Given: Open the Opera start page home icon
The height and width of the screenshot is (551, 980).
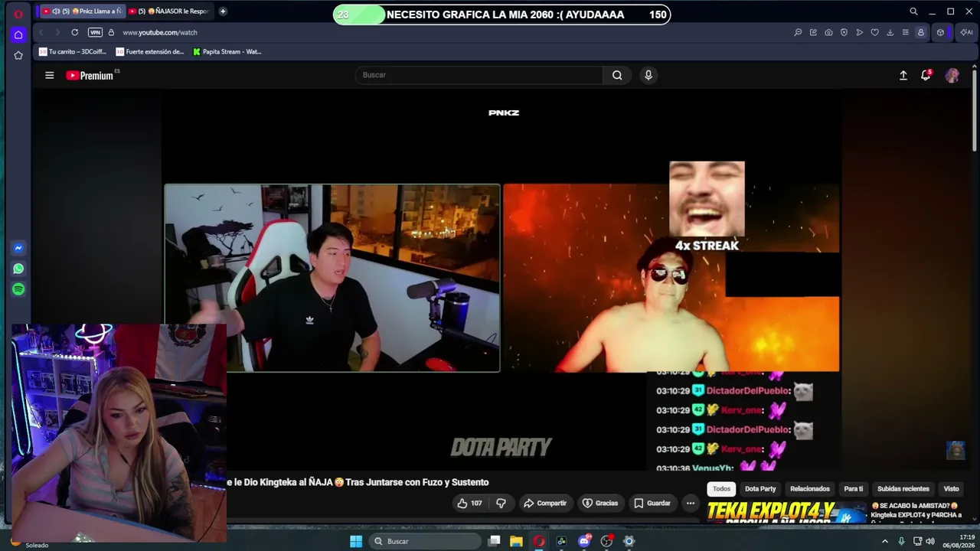Looking at the screenshot, I should 18,34.
